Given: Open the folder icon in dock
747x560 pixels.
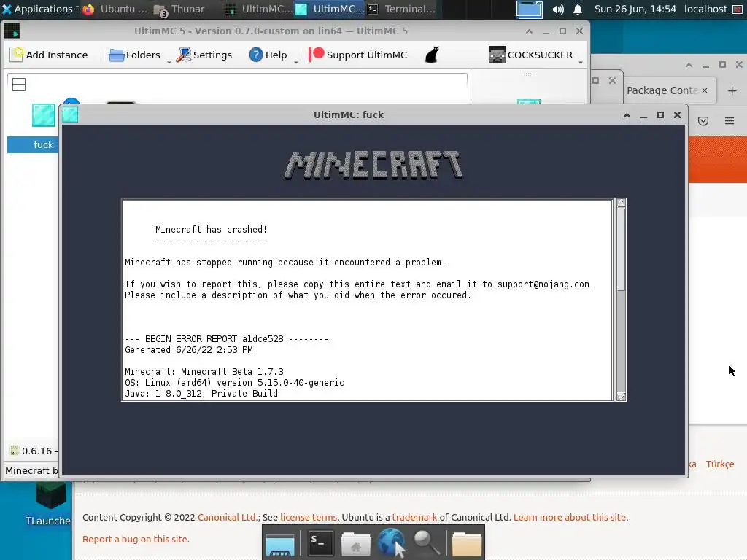Looking at the screenshot, I should click(466, 544).
